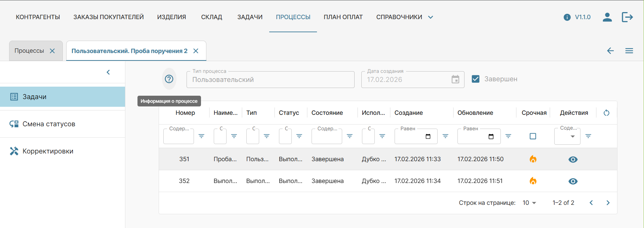Screen dimensions: 644x228
Task: Click the version info icon
Action: 567,17
